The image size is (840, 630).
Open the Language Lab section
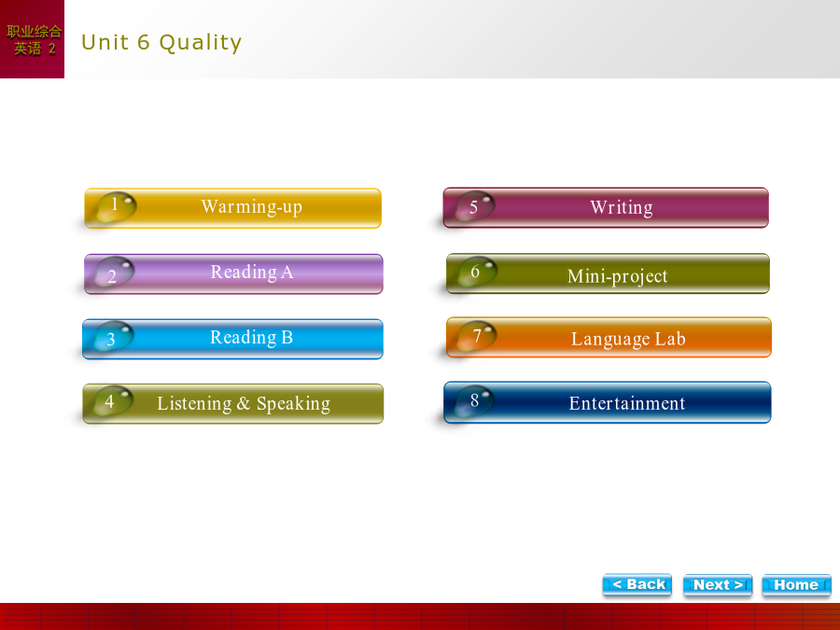[609, 338]
